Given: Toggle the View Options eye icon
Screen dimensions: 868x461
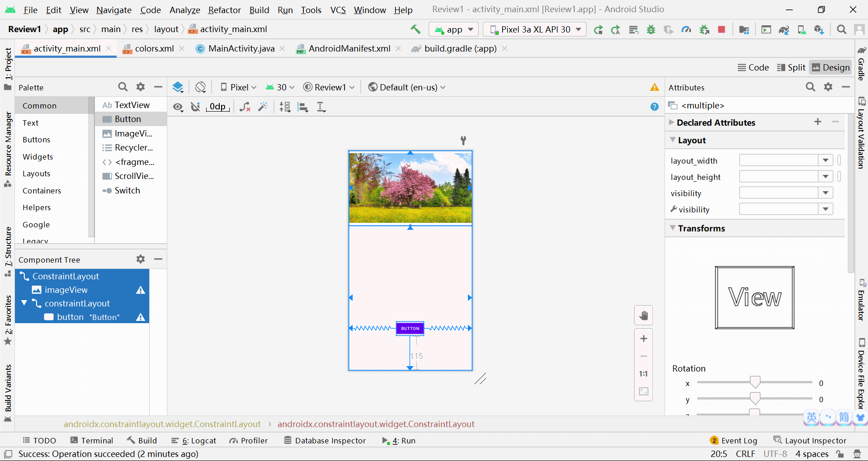Looking at the screenshot, I should click(178, 107).
